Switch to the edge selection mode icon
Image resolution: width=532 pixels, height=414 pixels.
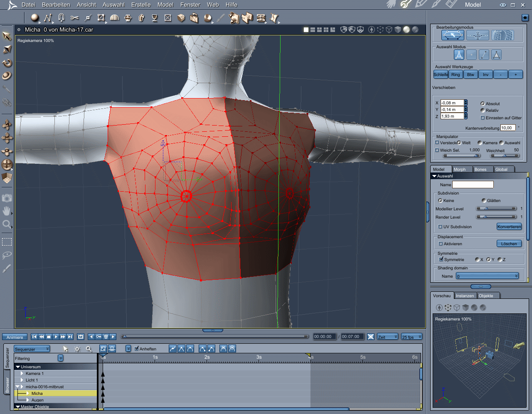[484, 55]
